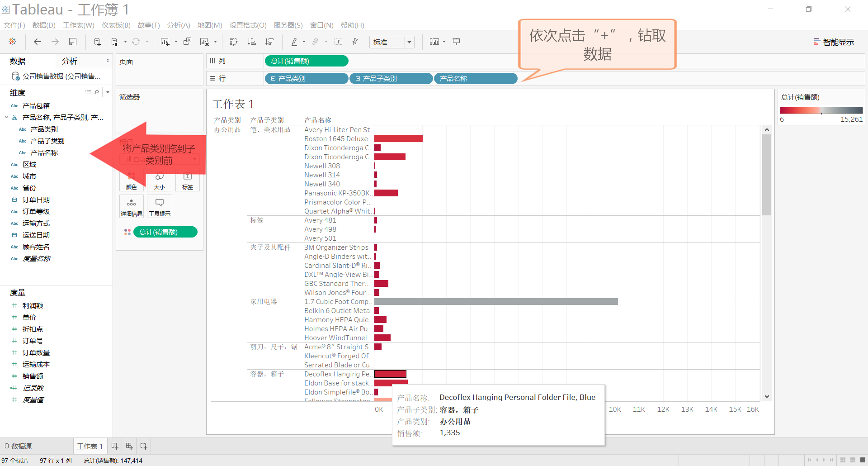868x466 pixels.
Task: Duplicate the sheet using toolbar icon
Action: pyautogui.click(x=187, y=42)
